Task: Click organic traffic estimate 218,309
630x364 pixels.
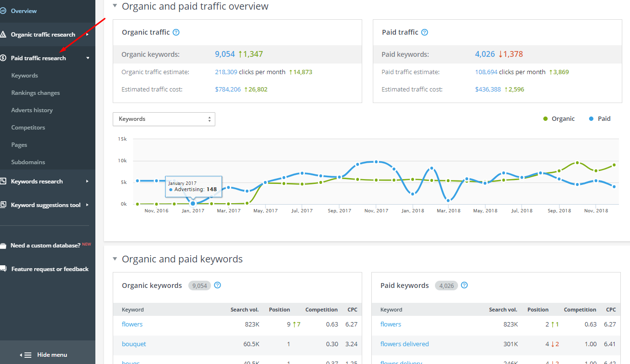Action: [226, 72]
